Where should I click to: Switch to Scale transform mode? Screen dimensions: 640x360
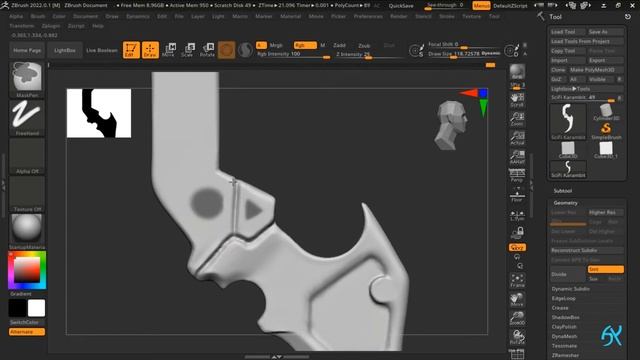tap(187, 50)
